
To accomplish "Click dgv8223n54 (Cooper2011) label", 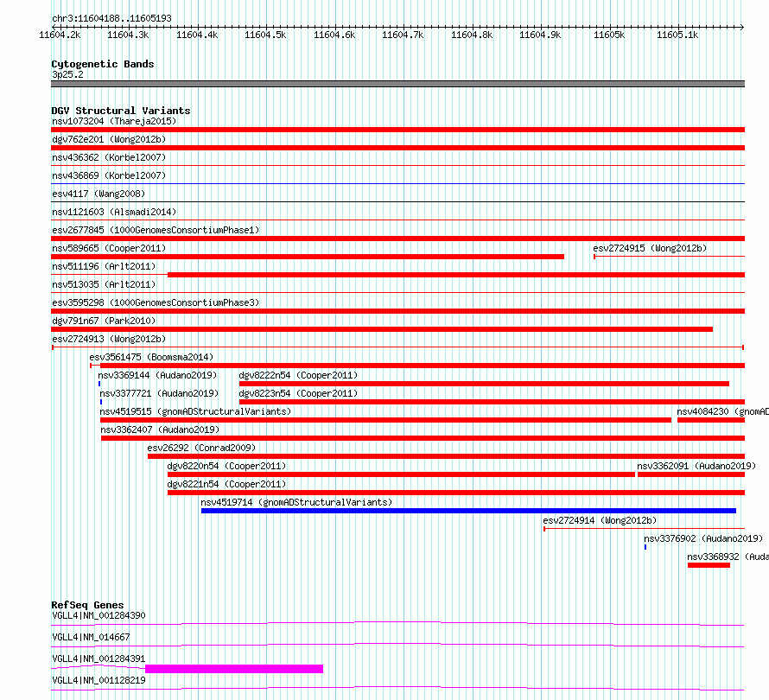I will (x=298, y=393).
